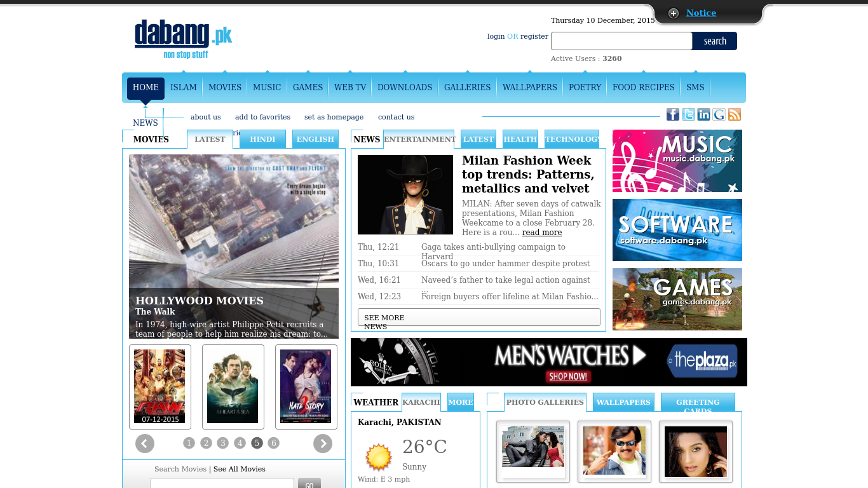868x488 pixels.
Task: Switch to the KARACHI weather tab
Action: (x=421, y=402)
